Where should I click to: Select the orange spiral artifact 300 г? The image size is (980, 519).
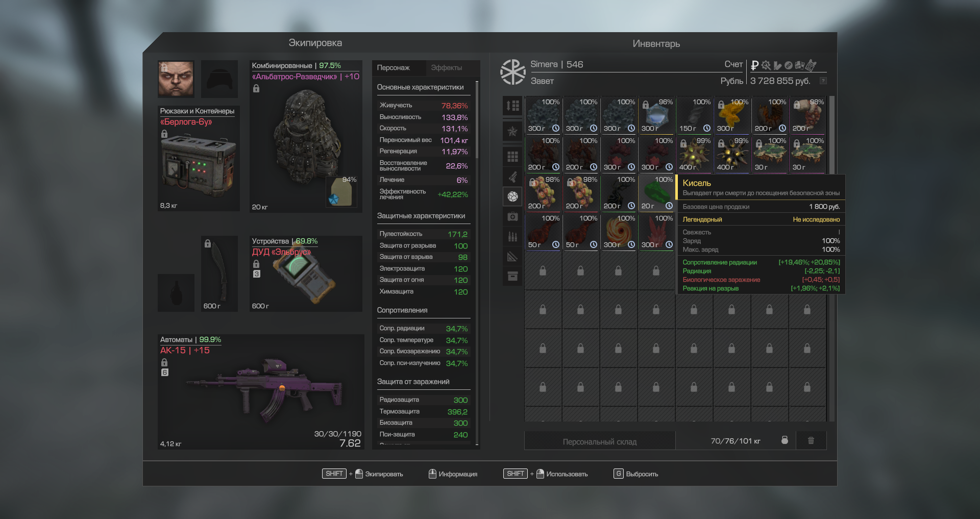(619, 232)
